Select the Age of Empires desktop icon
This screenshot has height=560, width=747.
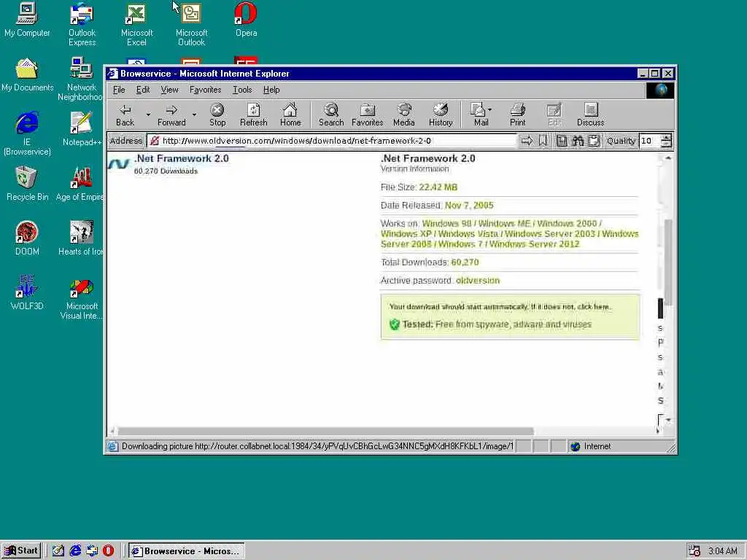80,184
